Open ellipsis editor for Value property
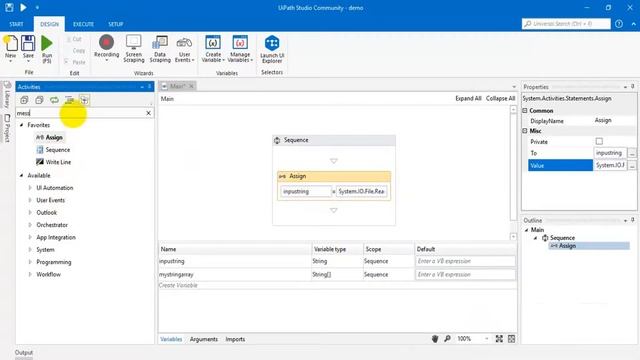Image resolution: width=640 pixels, height=360 pixels. click(632, 165)
